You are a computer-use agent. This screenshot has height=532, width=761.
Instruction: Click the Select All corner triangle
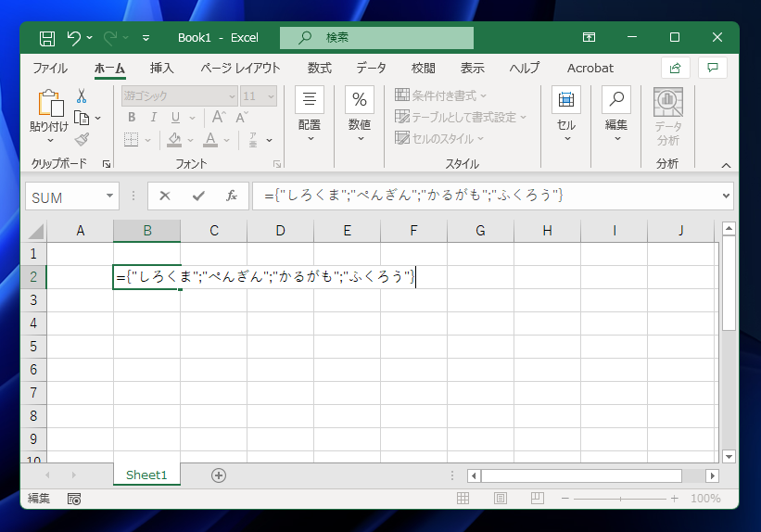35,231
